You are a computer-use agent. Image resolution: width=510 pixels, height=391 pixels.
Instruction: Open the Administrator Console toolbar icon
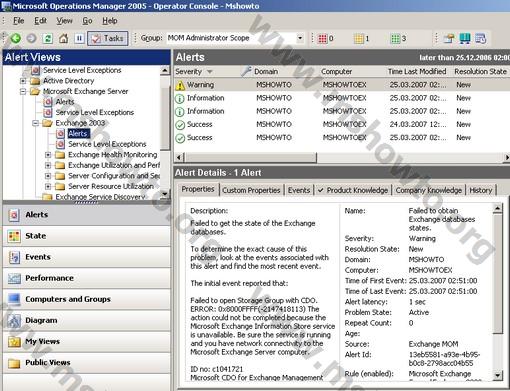pyautogui.click(x=449, y=38)
